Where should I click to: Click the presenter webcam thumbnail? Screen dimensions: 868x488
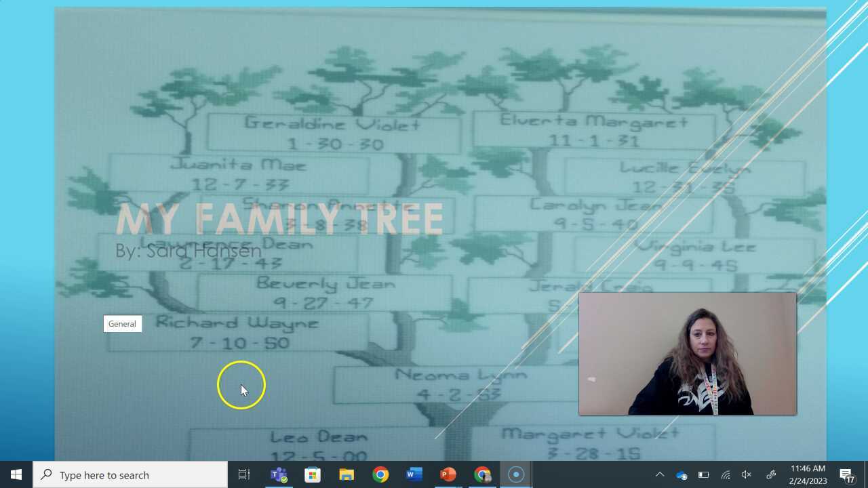[688, 352]
